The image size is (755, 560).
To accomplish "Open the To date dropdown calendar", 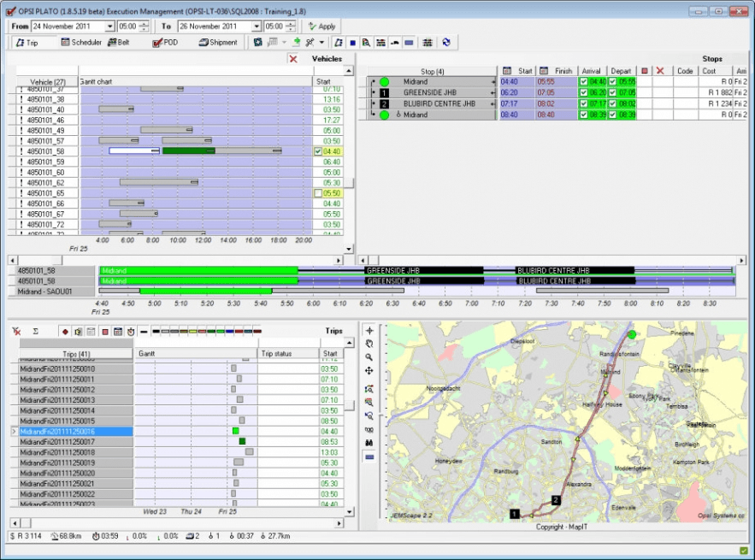I will [x=256, y=27].
